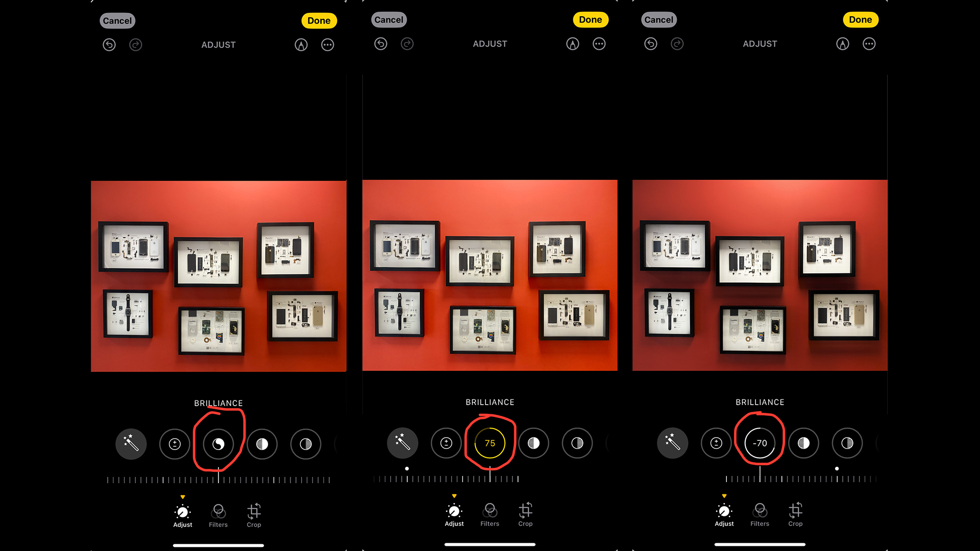Select the shadows adjustment icon right panel
The width and height of the screenshot is (980, 551).
[847, 443]
